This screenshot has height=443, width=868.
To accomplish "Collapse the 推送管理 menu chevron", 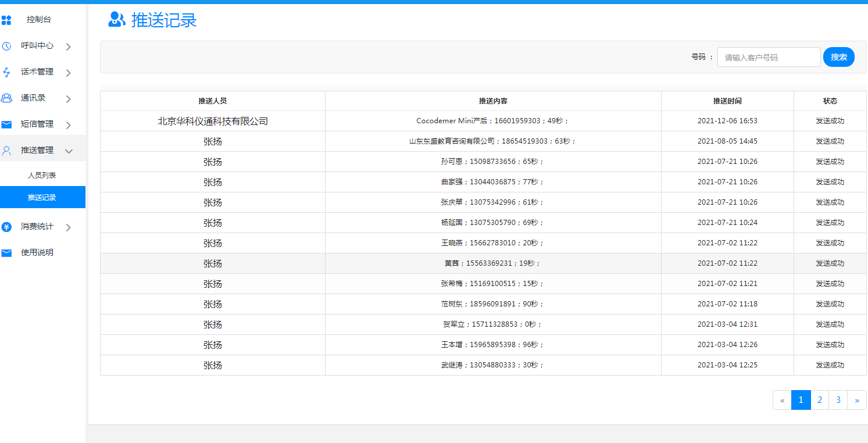I will (x=69, y=151).
